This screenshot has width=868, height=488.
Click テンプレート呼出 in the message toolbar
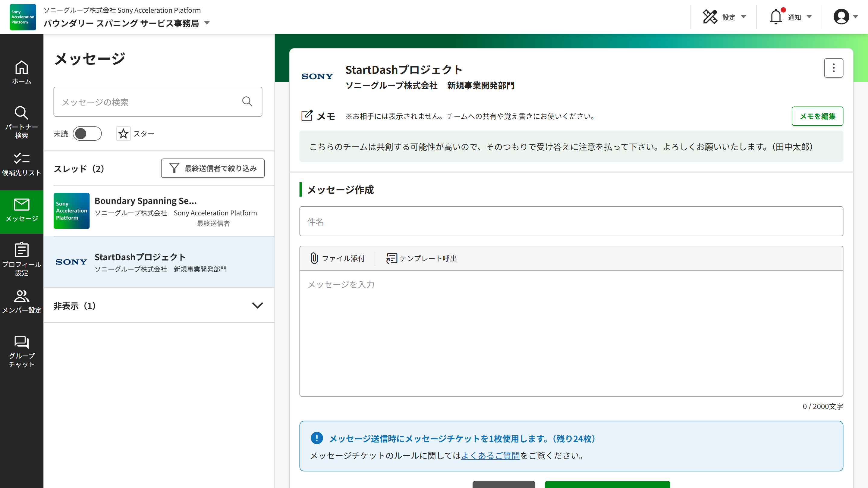coord(421,258)
